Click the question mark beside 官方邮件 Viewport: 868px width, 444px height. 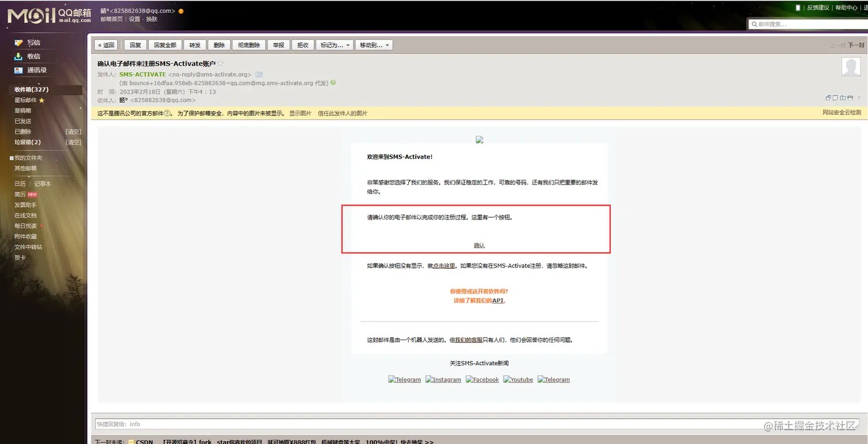tap(168, 114)
